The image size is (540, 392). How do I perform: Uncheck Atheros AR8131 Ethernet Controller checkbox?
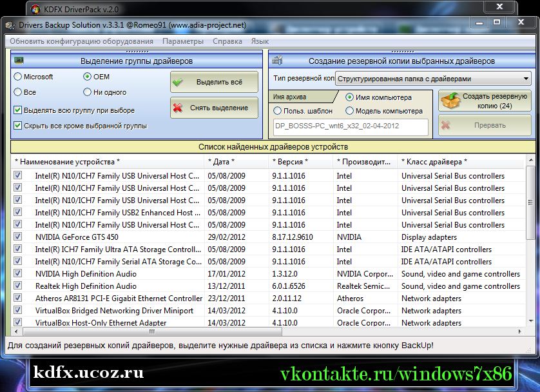pos(17,298)
